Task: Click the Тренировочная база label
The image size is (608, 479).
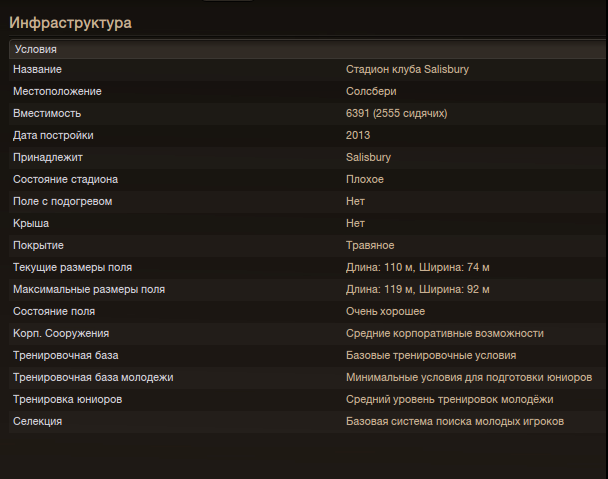Action: (66, 356)
